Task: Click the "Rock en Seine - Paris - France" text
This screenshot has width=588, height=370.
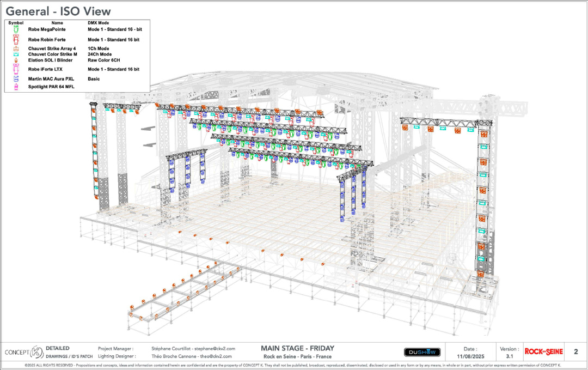Action: pyautogui.click(x=297, y=356)
